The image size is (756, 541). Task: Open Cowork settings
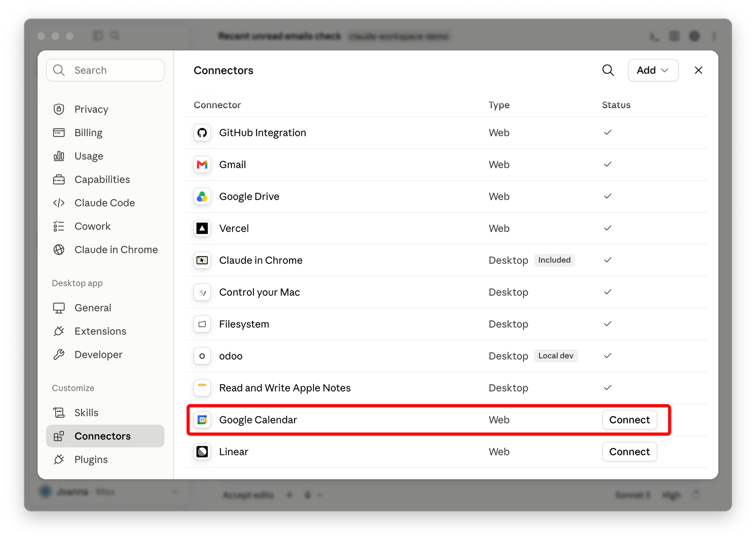point(105,226)
